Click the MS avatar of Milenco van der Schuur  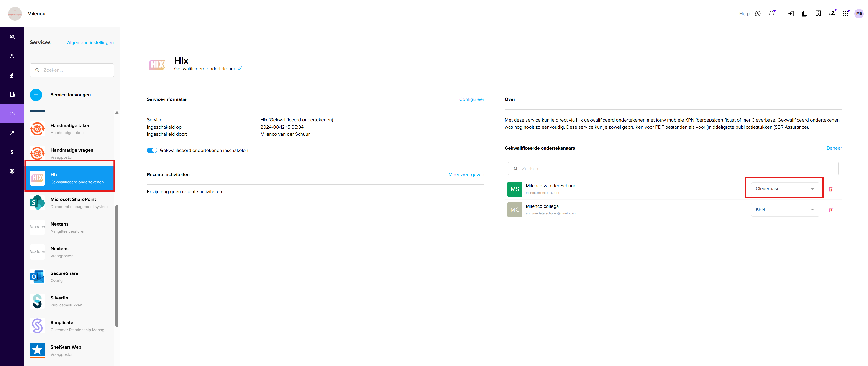coord(515,189)
